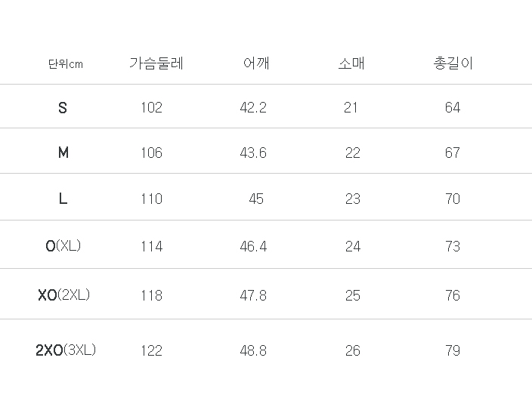532x404 pixels.
Task: Click the 어깨 column header
Action: (x=256, y=63)
